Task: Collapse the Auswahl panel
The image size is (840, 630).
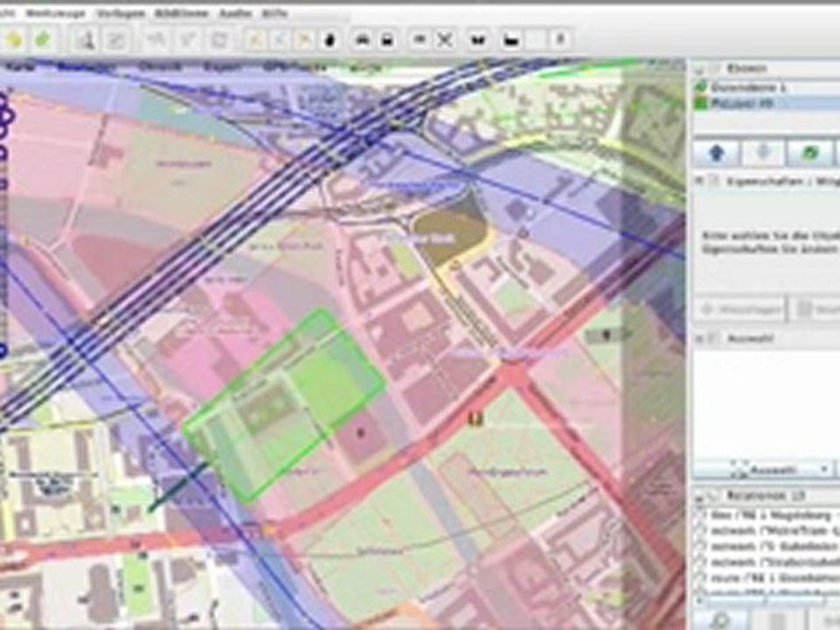Action: coord(698,339)
